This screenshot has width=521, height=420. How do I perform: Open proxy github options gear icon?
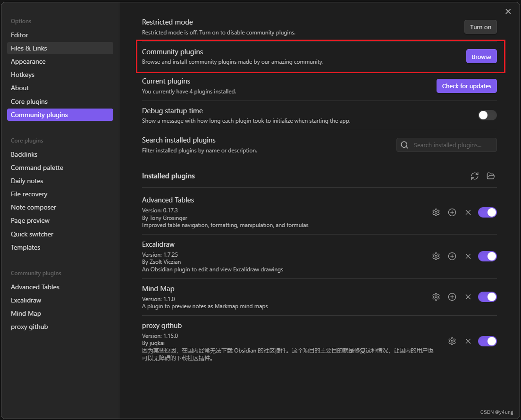(452, 341)
